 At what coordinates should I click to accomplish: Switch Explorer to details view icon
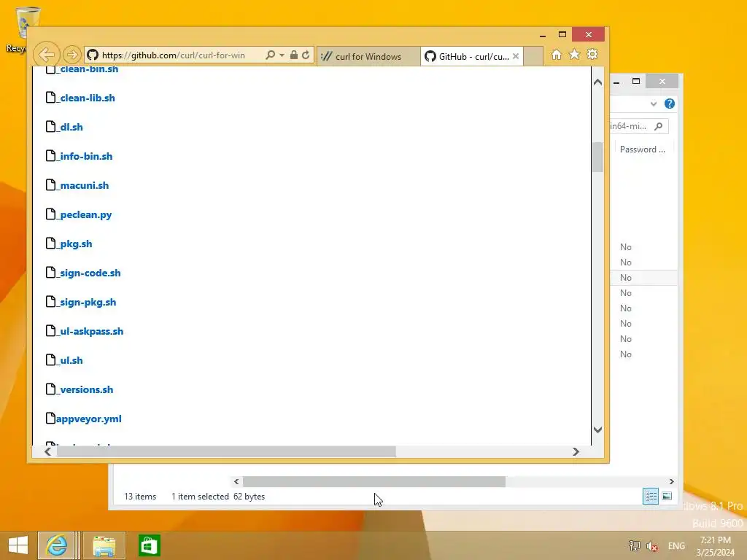[x=650, y=496]
